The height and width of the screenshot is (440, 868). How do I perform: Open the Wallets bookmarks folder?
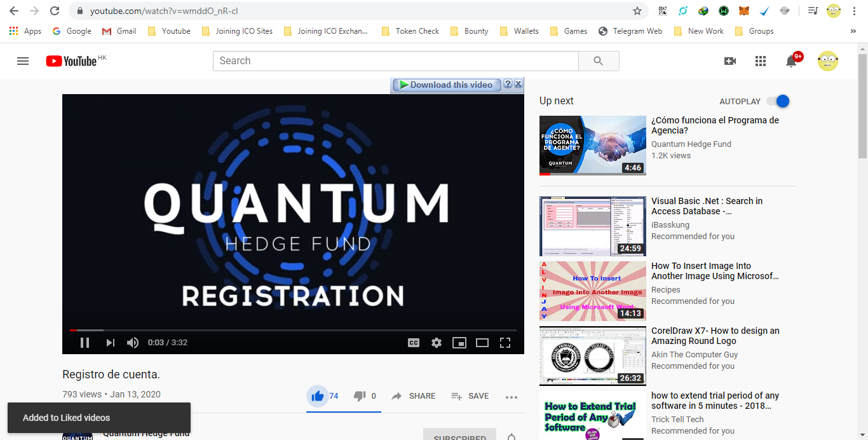point(519,31)
